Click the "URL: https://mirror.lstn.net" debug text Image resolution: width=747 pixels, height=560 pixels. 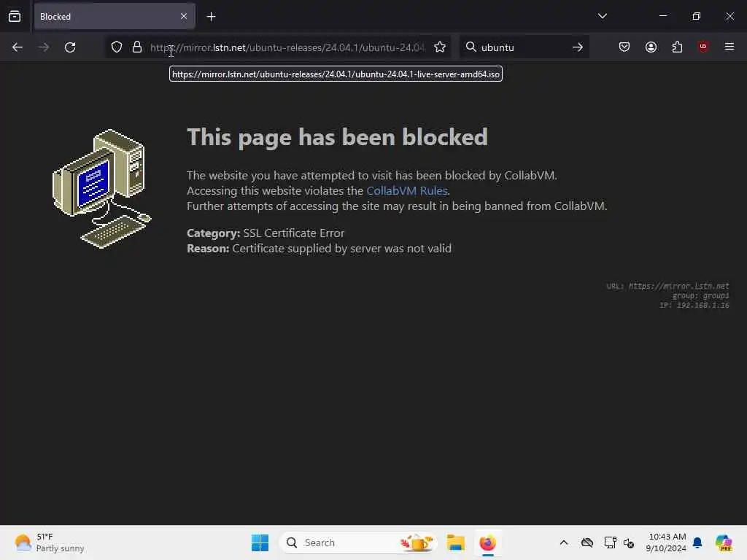tap(667, 286)
